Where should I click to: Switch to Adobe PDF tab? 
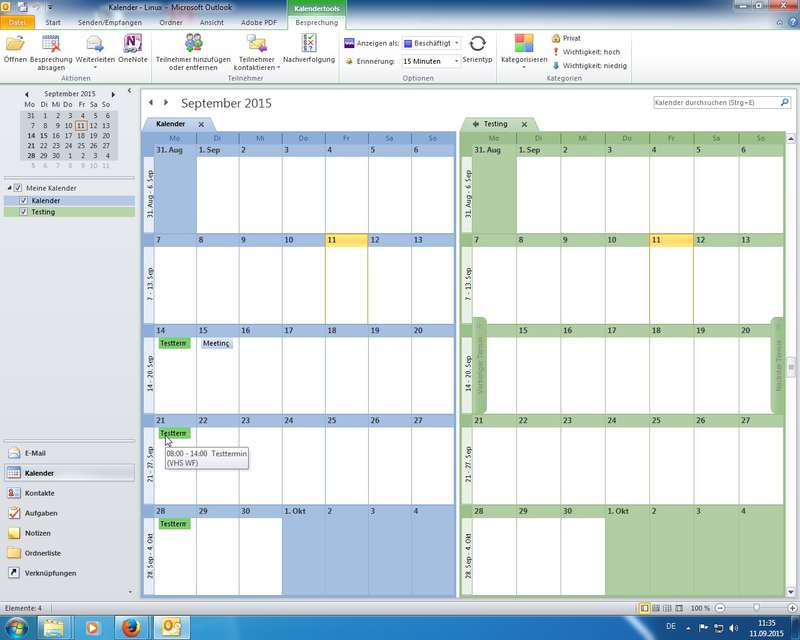click(x=259, y=22)
